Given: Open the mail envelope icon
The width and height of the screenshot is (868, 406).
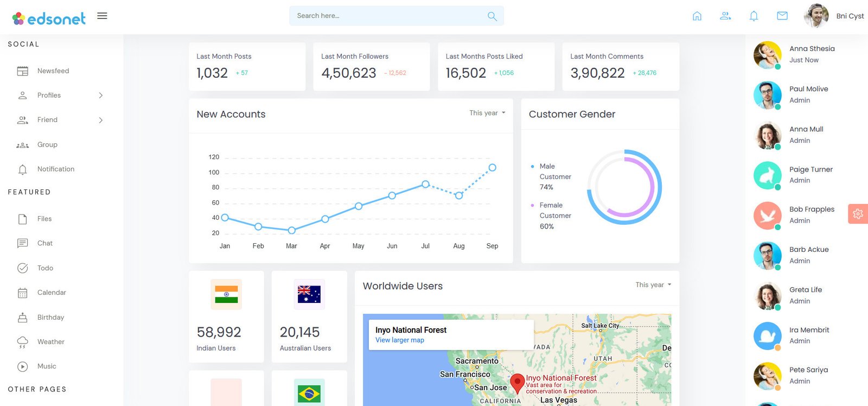Looking at the screenshot, I should coord(782,16).
